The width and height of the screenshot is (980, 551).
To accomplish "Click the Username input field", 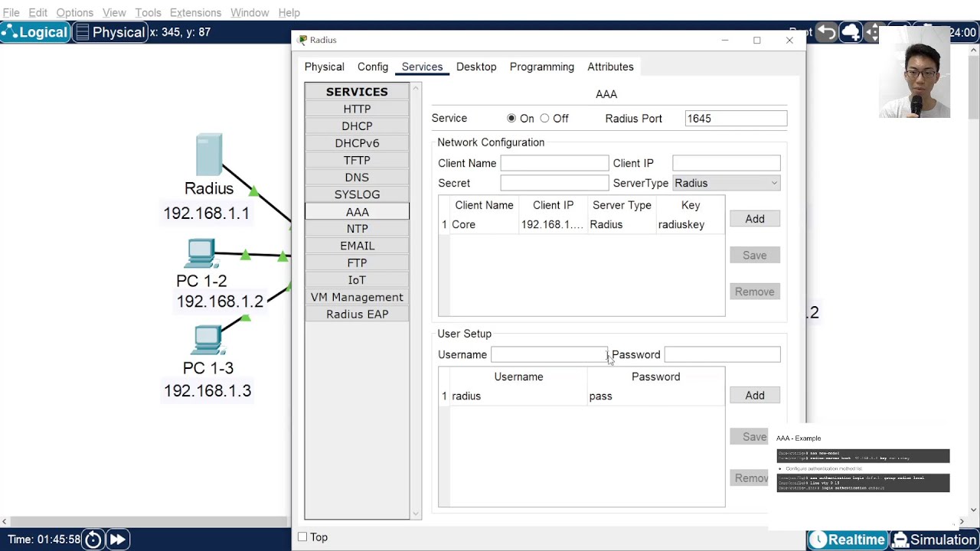I will [x=549, y=354].
